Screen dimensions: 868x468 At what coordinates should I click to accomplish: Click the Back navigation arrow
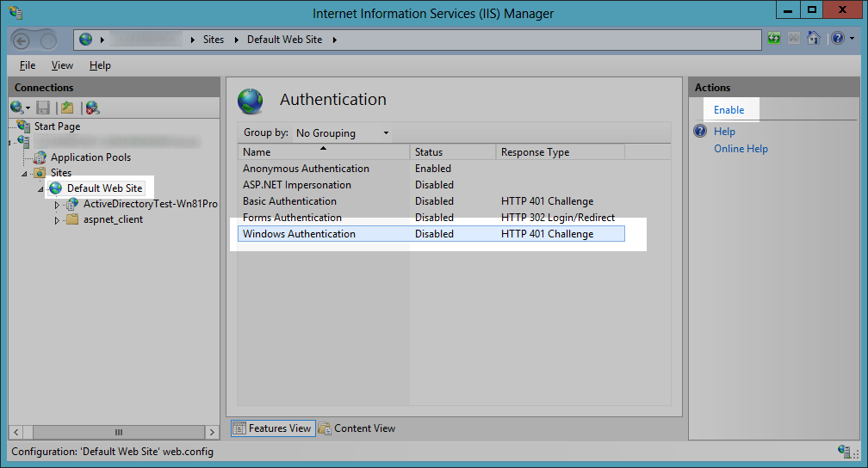coord(21,41)
